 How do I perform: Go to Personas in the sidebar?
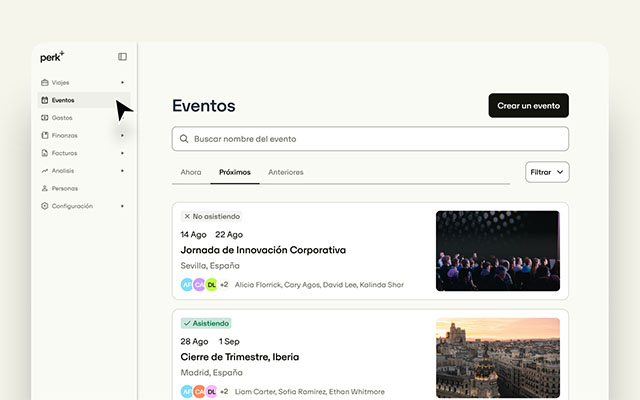(64, 188)
